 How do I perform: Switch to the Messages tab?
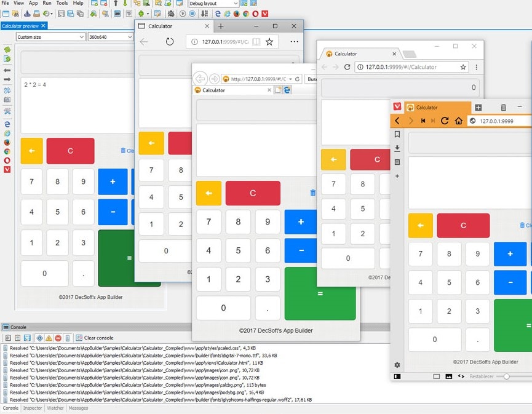click(78, 408)
